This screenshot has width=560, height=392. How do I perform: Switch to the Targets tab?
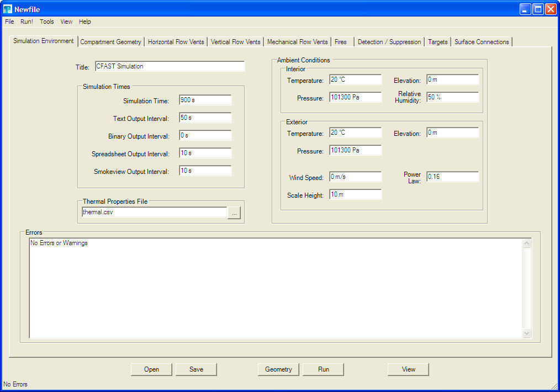click(437, 42)
